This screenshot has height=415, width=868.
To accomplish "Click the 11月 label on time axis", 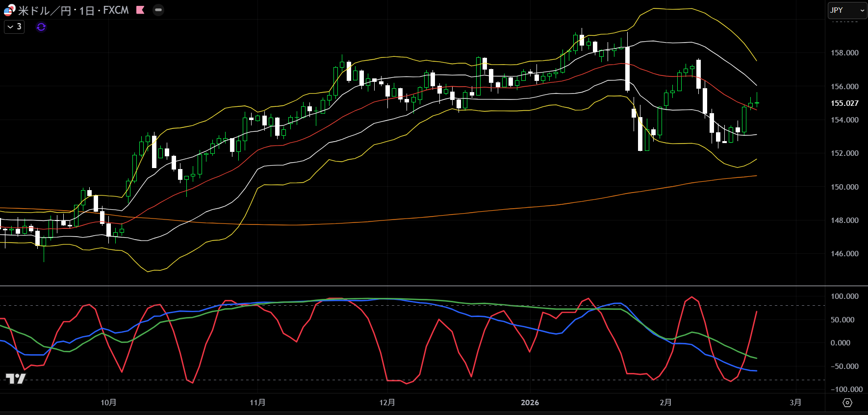I will [x=257, y=402].
